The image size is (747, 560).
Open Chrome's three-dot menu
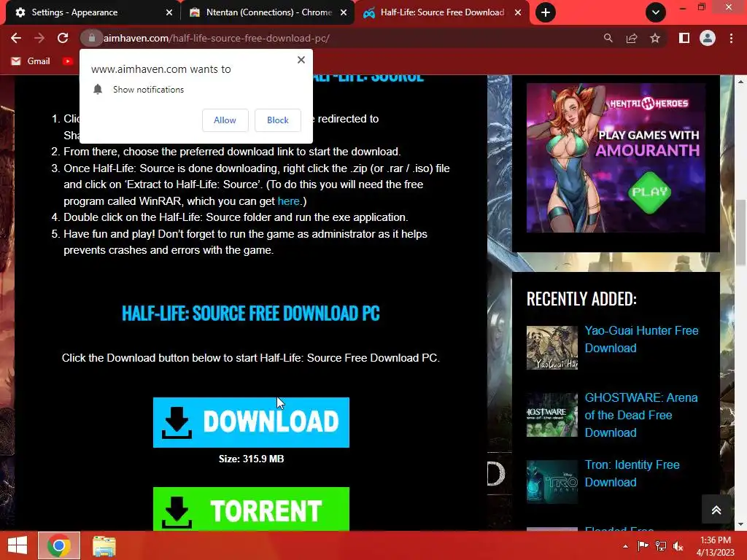tap(731, 38)
